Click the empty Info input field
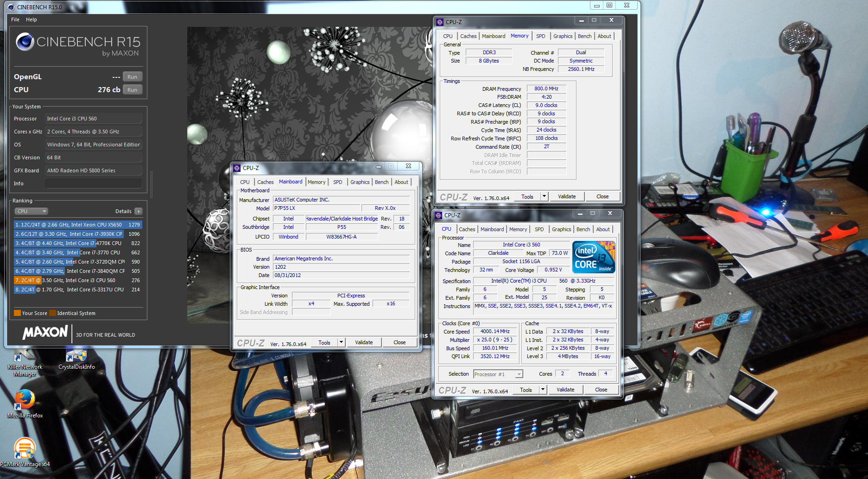 click(x=94, y=183)
